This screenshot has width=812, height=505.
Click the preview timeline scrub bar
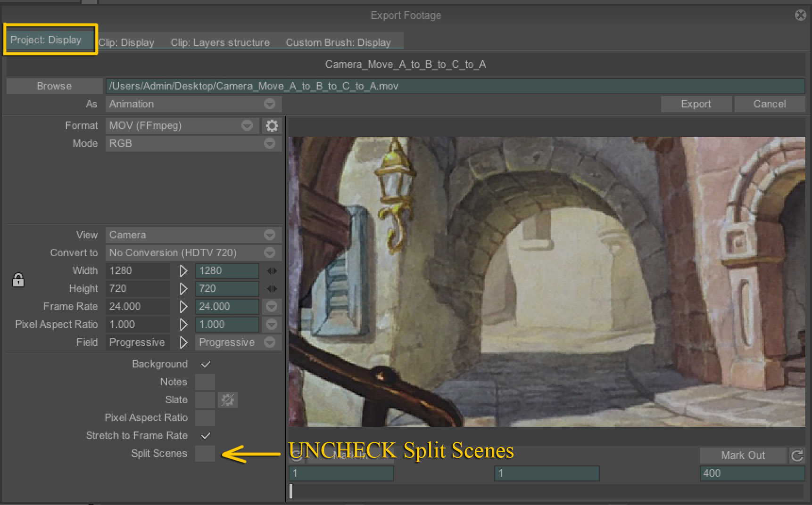[547, 491]
